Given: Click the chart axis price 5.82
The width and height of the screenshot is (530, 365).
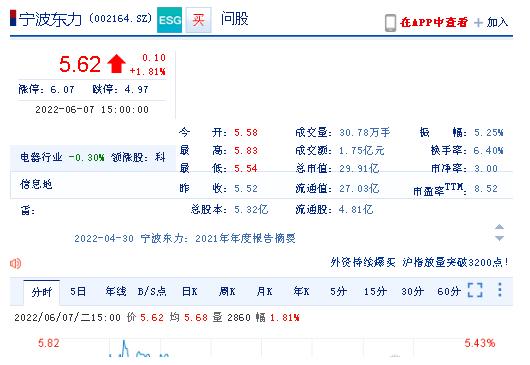Looking at the screenshot, I should 49,343.
